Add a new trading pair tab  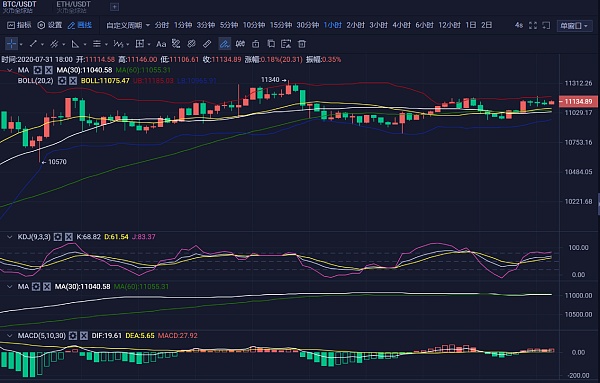(x=114, y=7)
